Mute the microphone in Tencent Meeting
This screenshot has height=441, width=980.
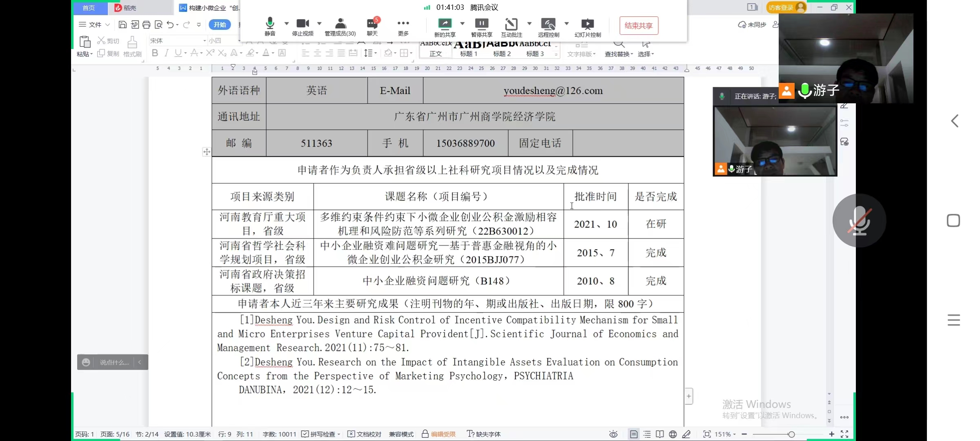(270, 25)
